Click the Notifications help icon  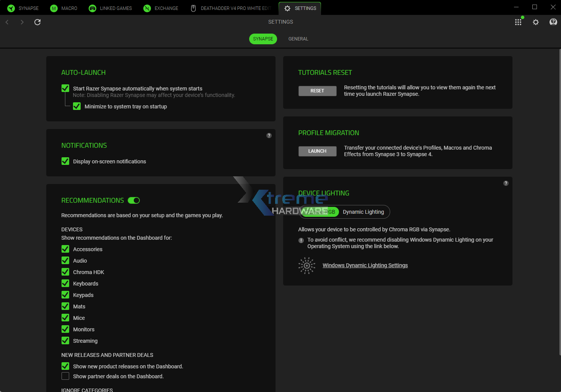(269, 135)
